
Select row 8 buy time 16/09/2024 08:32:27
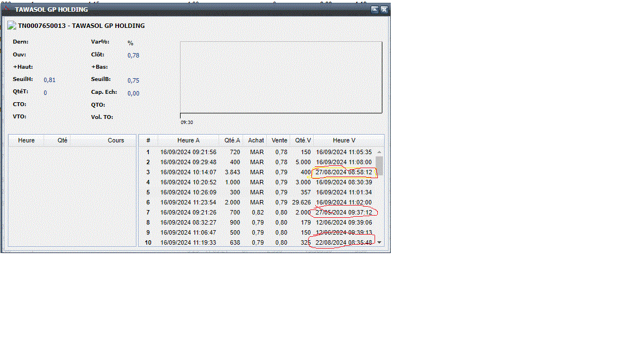click(x=188, y=222)
